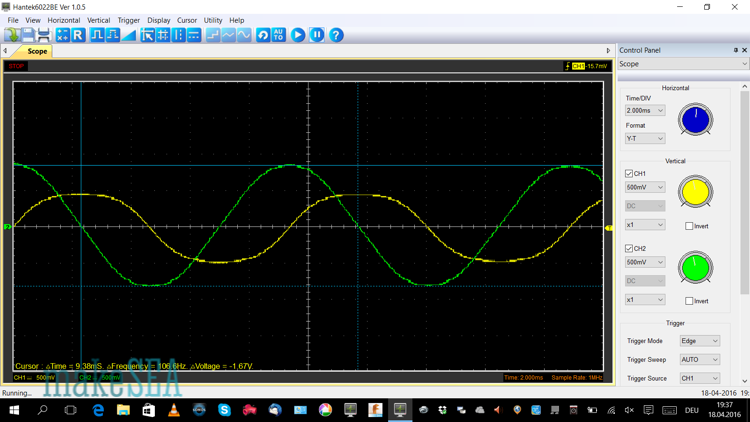The image size is (750, 422).
Task: Open the Trigger Sweep AUTO dropdown
Action: click(x=700, y=360)
